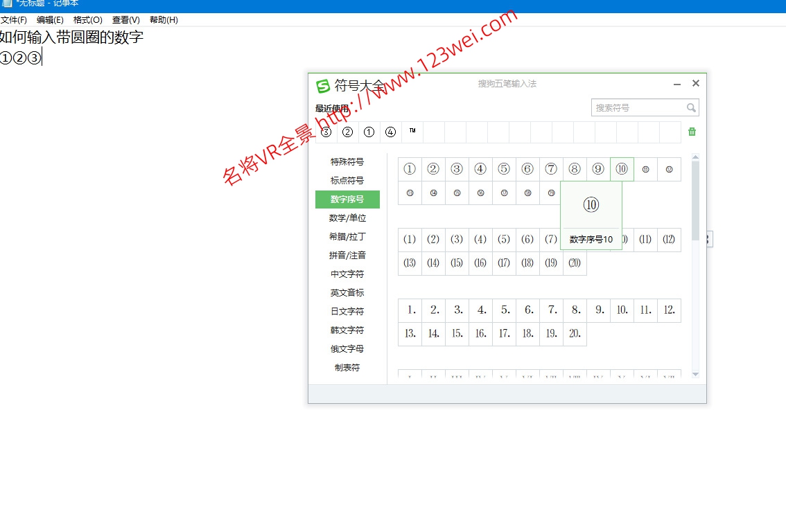Click the 标点符号 category button
Viewport: 786px width, 532px height.
347,180
